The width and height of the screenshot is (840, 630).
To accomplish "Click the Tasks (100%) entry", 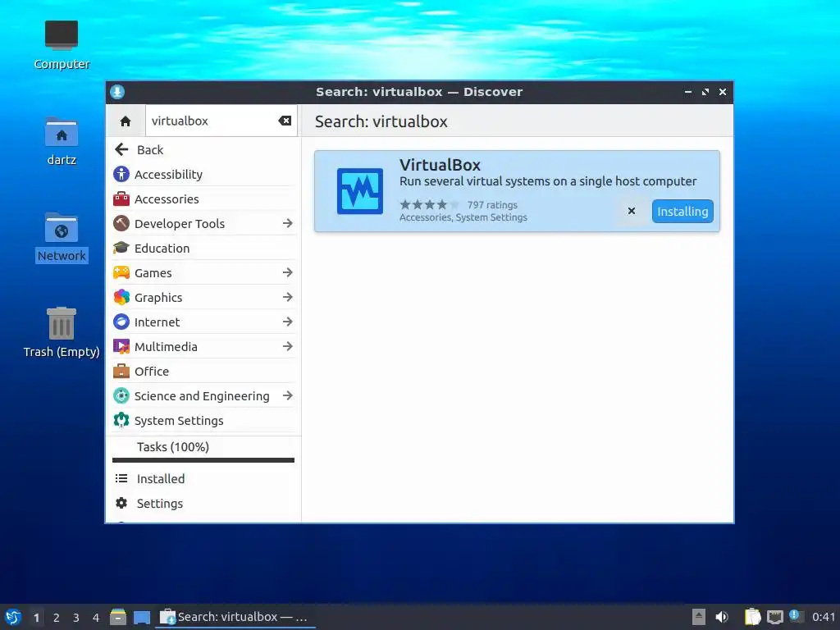I will (x=172, y=447).
